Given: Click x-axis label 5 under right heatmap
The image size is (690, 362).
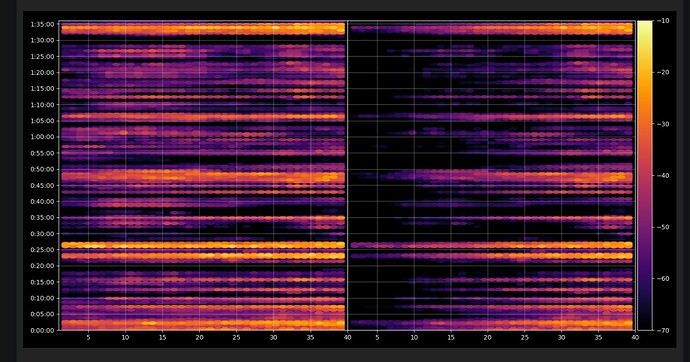Looking at the screenshot, I should [377, 338].
